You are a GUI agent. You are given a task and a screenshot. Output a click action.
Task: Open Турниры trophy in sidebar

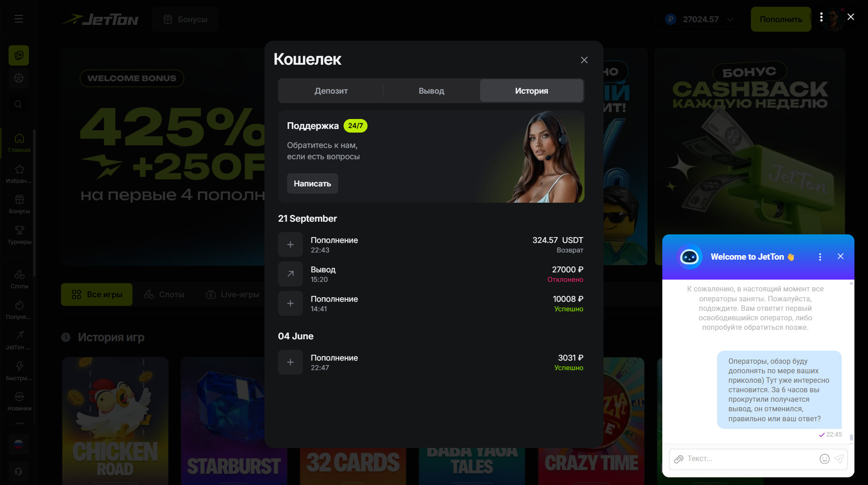pos(19,235)
